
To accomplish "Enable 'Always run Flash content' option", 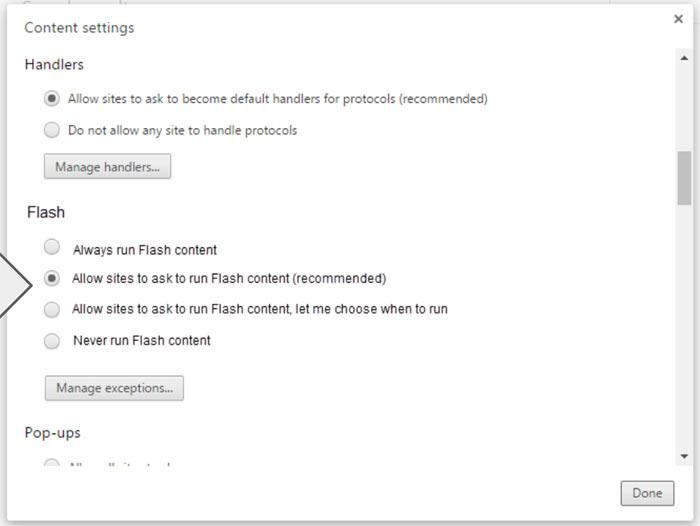I will [52, 248].
